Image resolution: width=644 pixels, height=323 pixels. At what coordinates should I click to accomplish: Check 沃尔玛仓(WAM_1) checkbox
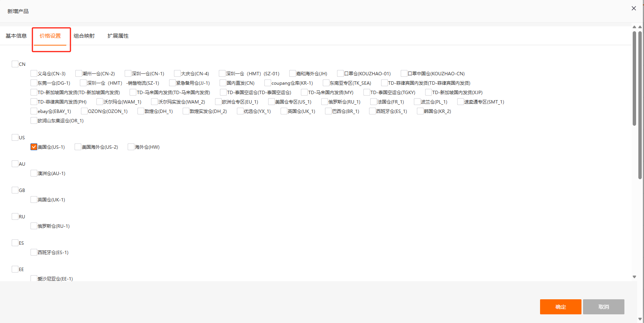(x=100, y=102)
